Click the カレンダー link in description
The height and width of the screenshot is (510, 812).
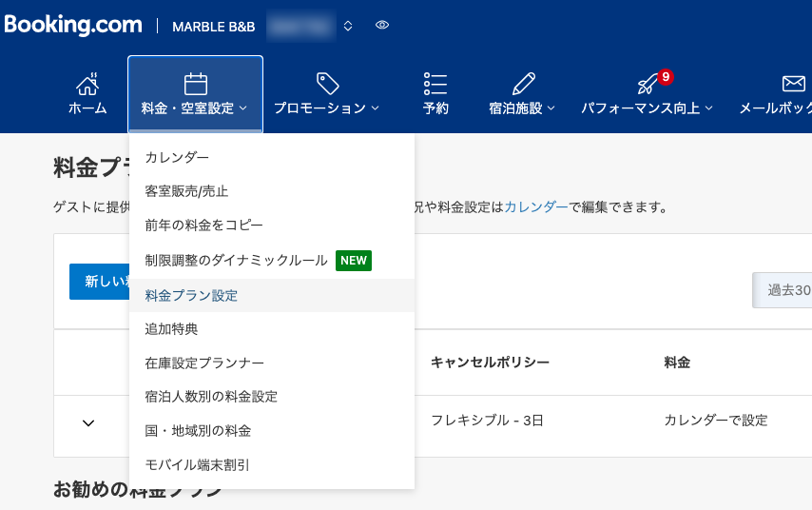(536, 206)
